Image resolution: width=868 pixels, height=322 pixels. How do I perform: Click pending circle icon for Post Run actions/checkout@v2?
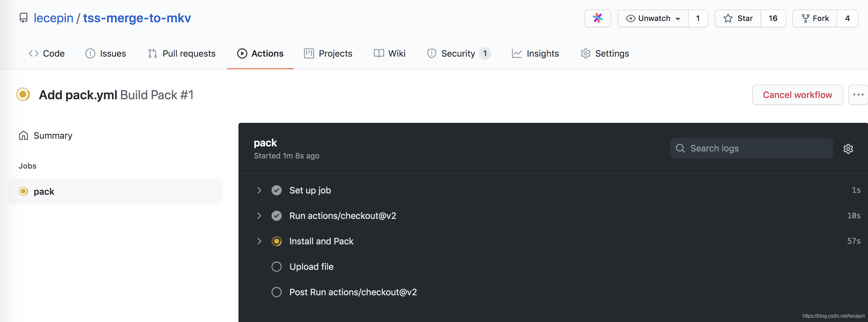pyautogui.click(x=277, y=292)
